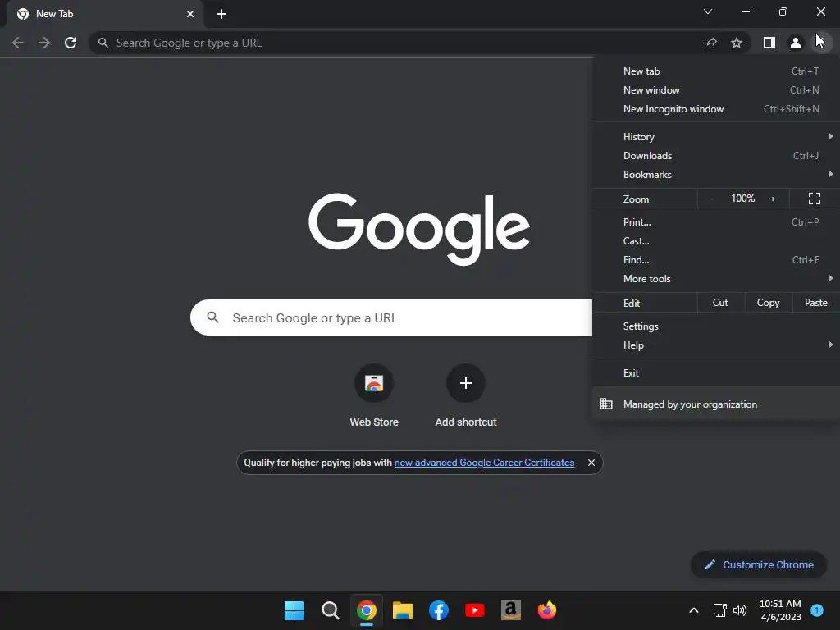Click Cut in Edit row
840x630 pixels.
[720, 303]
